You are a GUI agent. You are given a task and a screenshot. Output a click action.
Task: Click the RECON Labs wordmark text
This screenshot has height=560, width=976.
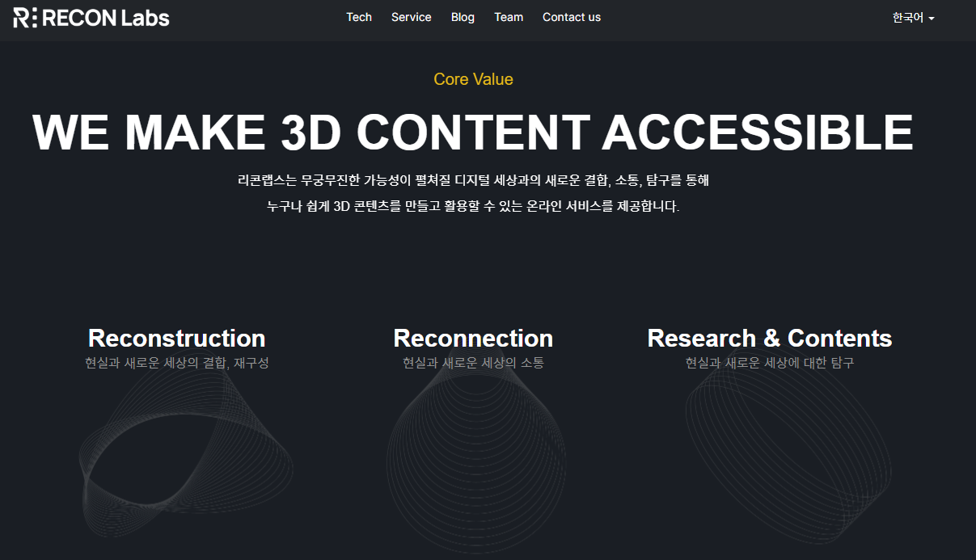[107, 17]
